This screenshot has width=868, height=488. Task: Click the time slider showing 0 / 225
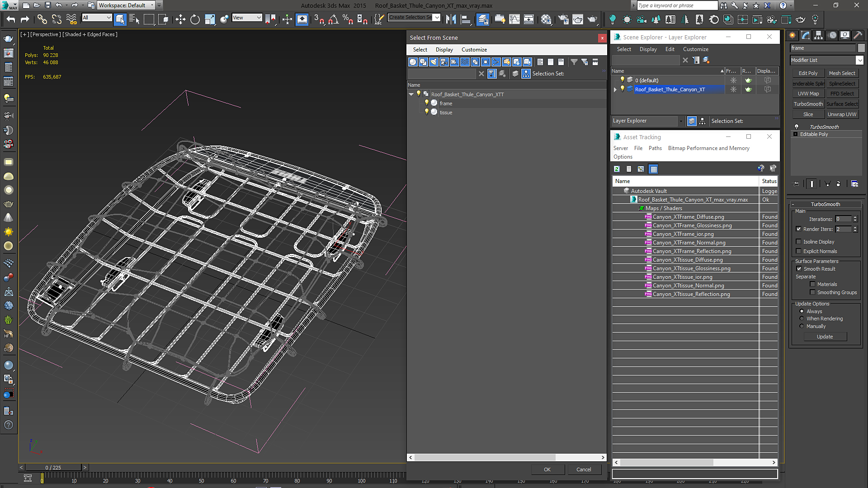point(53,468)
